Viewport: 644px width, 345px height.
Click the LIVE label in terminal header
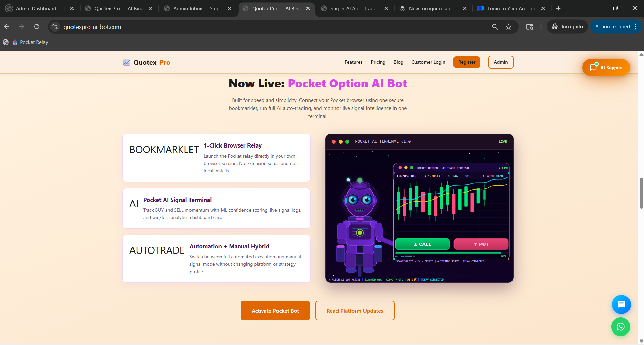503,142
